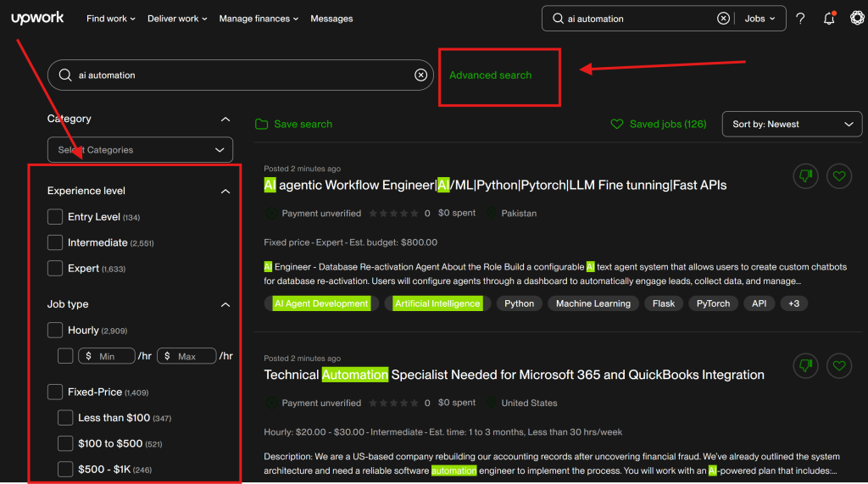
Task: Open Technical Automation Specialist job title
Action: tap(514, 375)
